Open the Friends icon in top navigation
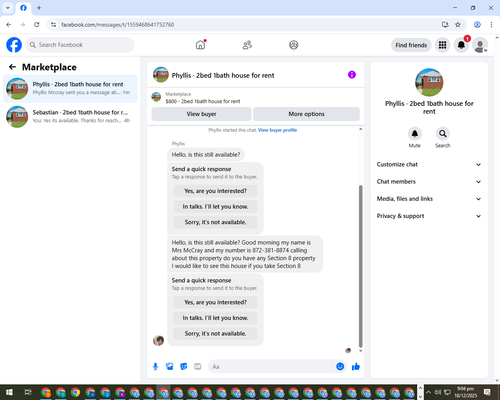The width and height of the screenshot is (500, 400). tap(247, 45)
